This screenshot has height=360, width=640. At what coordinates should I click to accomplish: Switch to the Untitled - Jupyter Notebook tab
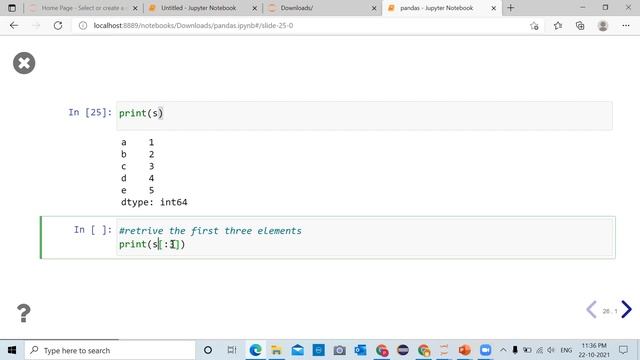pos(198,8)
